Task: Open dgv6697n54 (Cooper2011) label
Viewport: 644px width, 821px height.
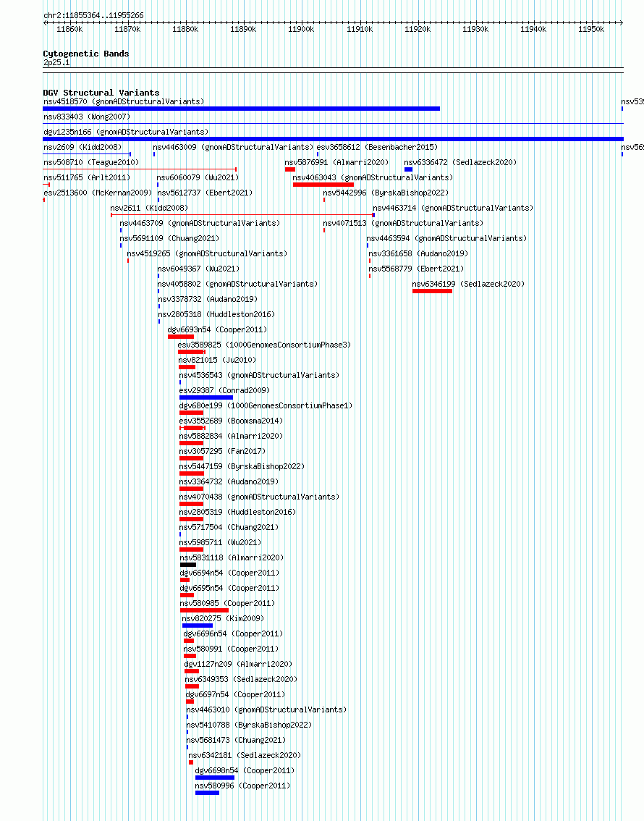Action: coord(235,694)
